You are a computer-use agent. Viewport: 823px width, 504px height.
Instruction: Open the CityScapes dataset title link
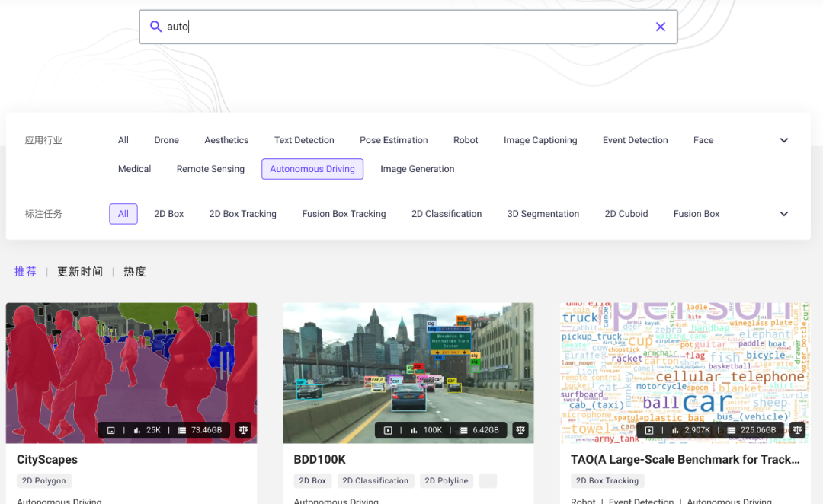coord(47,460)
